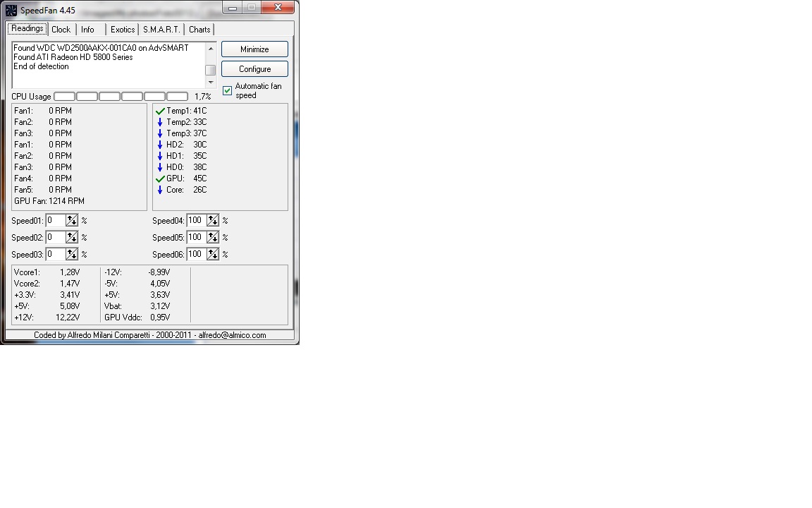The width and height of the screenshot is (812, 508).
Task: Click the +3.3V 3,41V reading
Action: pos(47,295)
